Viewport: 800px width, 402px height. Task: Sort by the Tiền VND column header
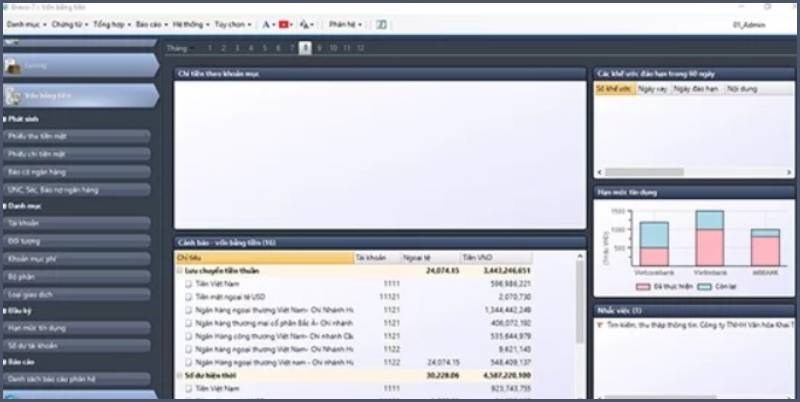(x=495, y=258)
